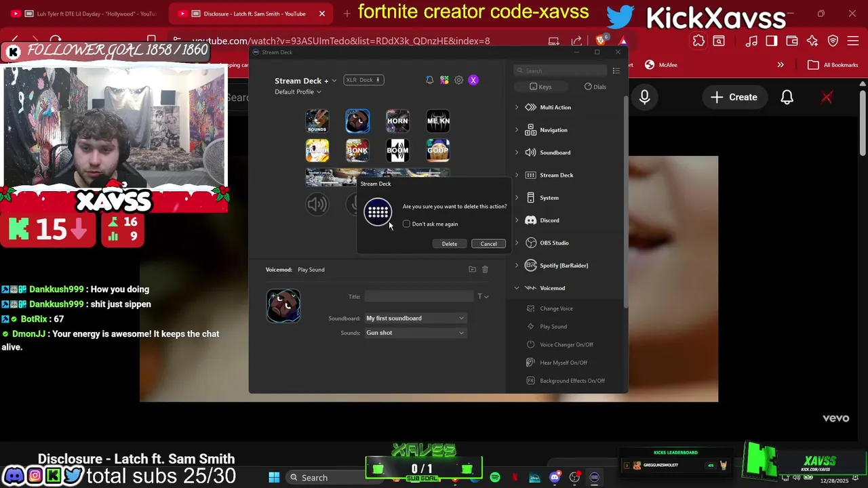Select the FAAHH key on the deck

(317, 150)
